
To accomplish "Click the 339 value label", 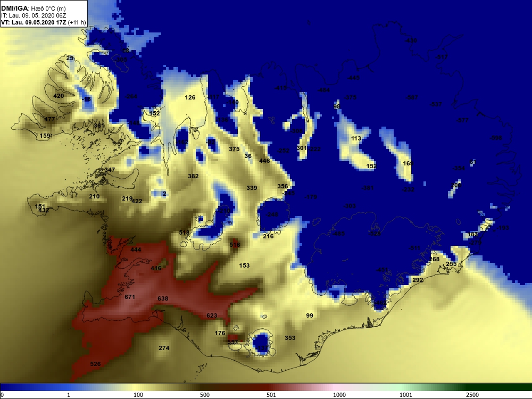I will [x=252, y=188].
